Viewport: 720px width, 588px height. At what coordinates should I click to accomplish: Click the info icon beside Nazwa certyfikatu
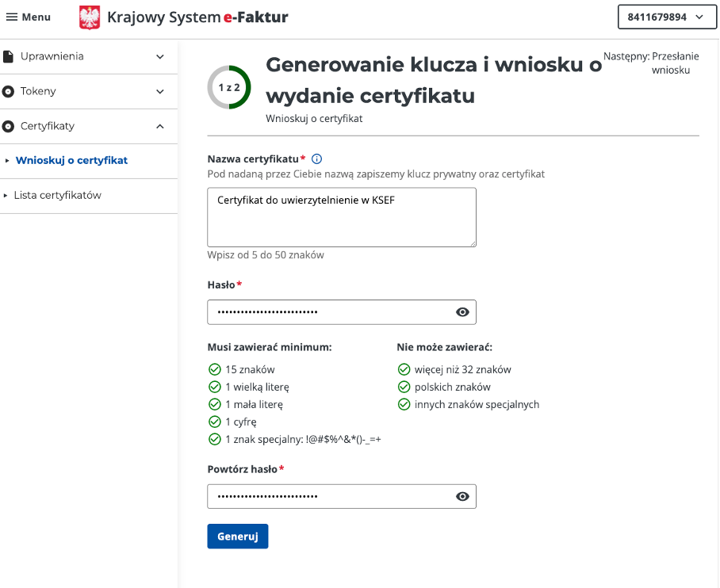(x=317, y=158)
